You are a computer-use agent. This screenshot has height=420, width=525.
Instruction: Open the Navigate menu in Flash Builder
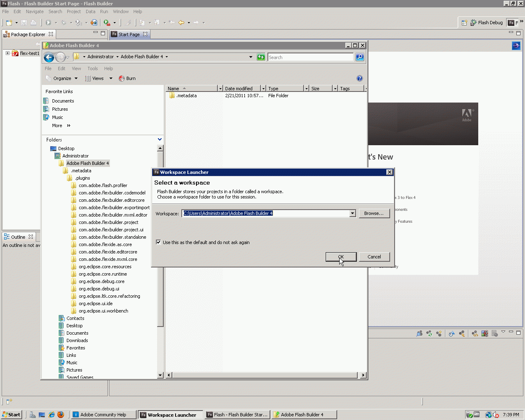click(x=34, y=11)
